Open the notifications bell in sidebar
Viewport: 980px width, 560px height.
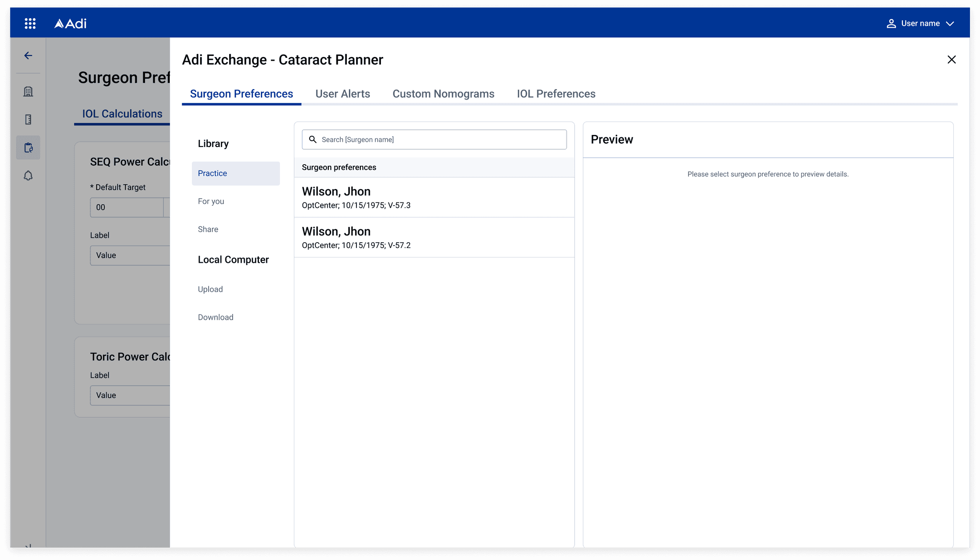pos(28,176)
